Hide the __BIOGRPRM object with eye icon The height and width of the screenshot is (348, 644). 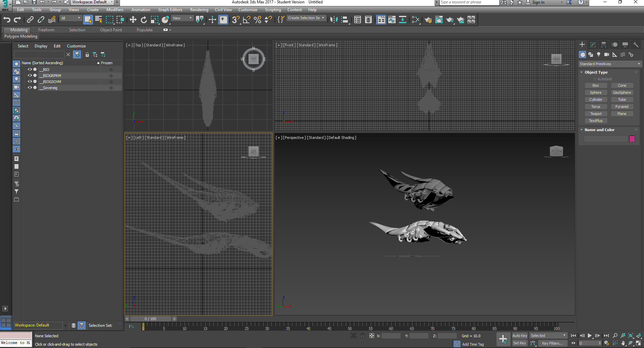pos(30,76)
